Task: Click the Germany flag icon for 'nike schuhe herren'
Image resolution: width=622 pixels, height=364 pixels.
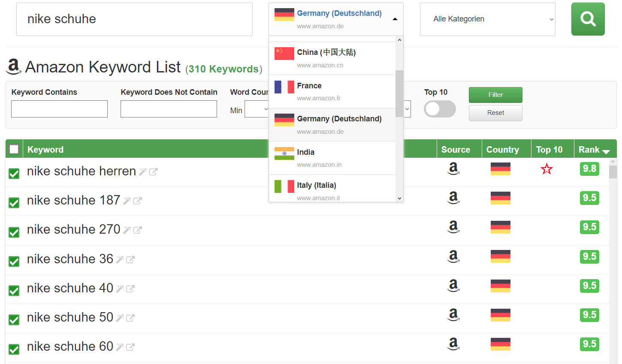Action: (501, 169)
